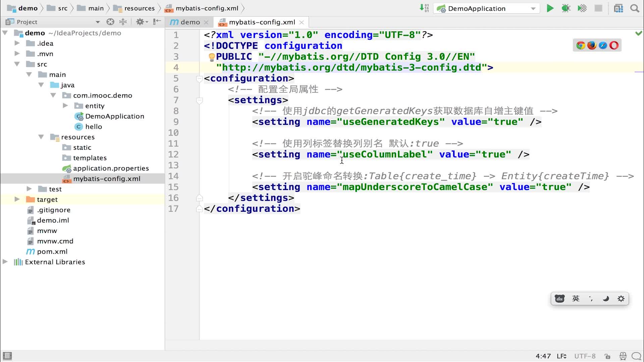This screenshot has width=644, height=362.
Task: Select application.properties in project tree
Action: pos(111,168)
